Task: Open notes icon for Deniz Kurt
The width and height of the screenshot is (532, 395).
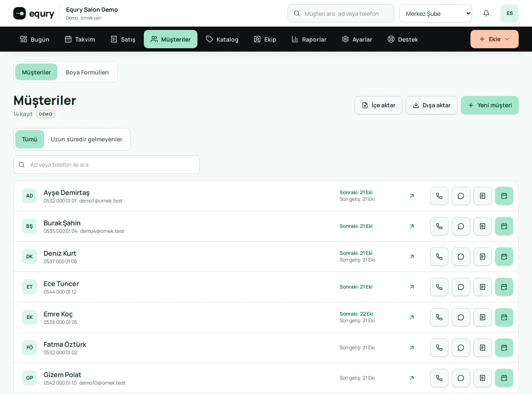Action: [x=483, y=257]
